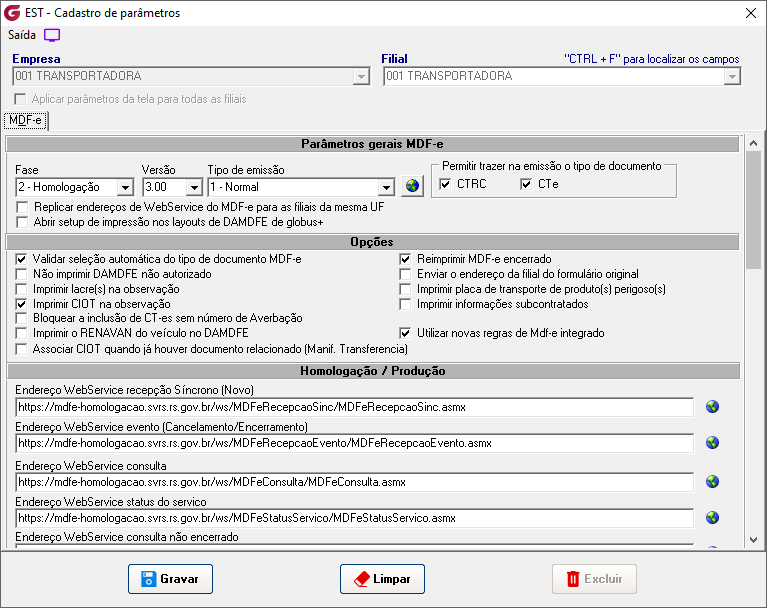Screen dimensions: 767x608
Task: Click the Parâmetros gerais MDF-e header
Action: coord(372,144)
